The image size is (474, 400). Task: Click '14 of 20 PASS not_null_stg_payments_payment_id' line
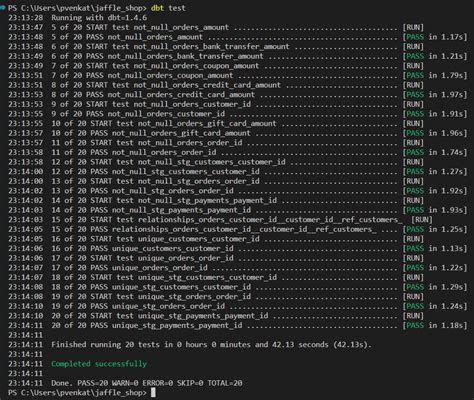pyautogui.click(x=151, y=210)
